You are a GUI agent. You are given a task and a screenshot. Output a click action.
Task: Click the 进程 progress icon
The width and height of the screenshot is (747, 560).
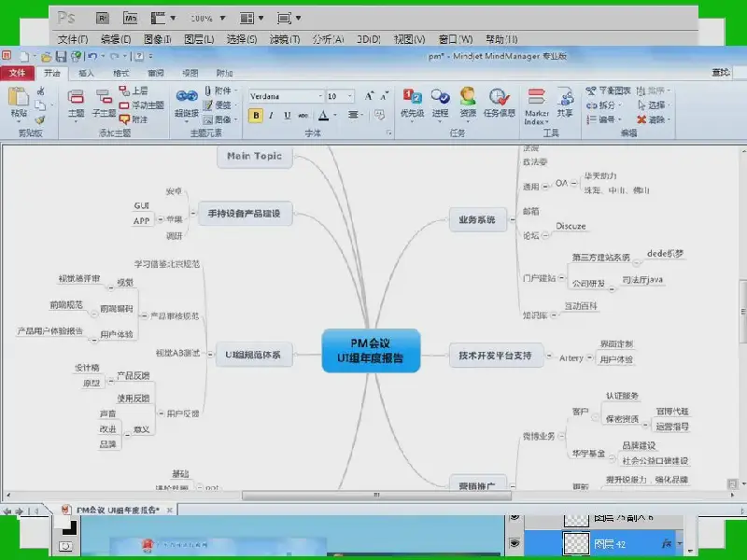440,97
